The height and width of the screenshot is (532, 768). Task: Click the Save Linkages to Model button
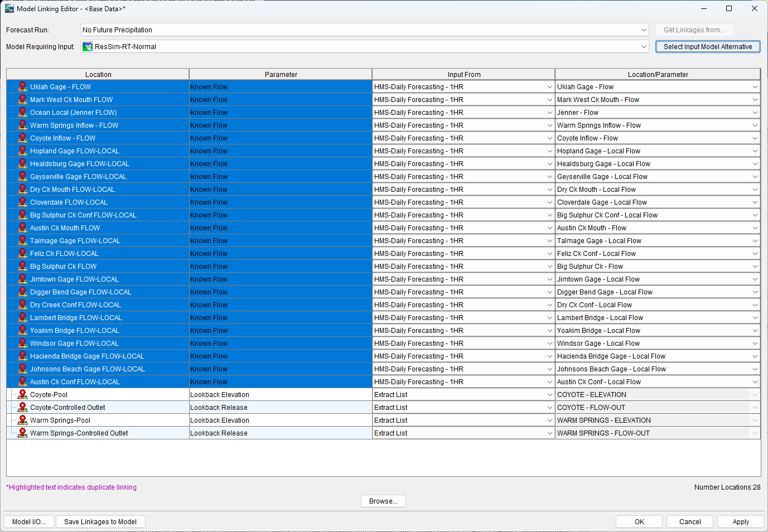click(x=100, y=521)
